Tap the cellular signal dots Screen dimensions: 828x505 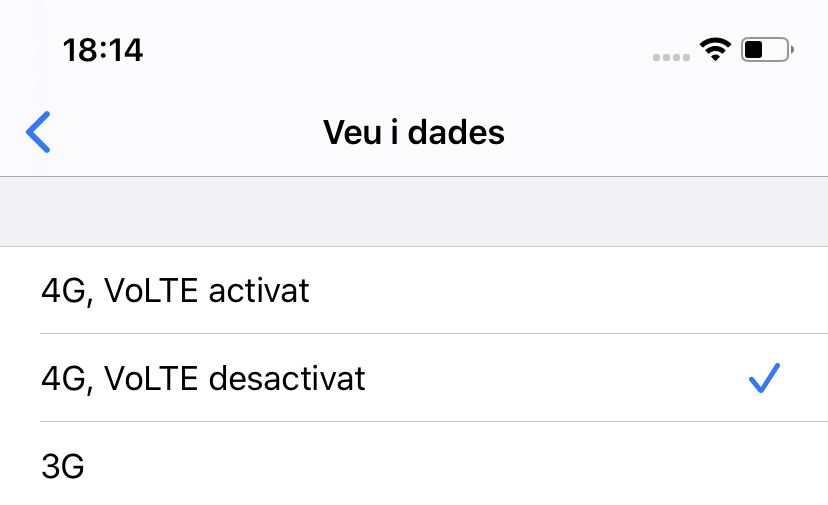tap(672, 56)
